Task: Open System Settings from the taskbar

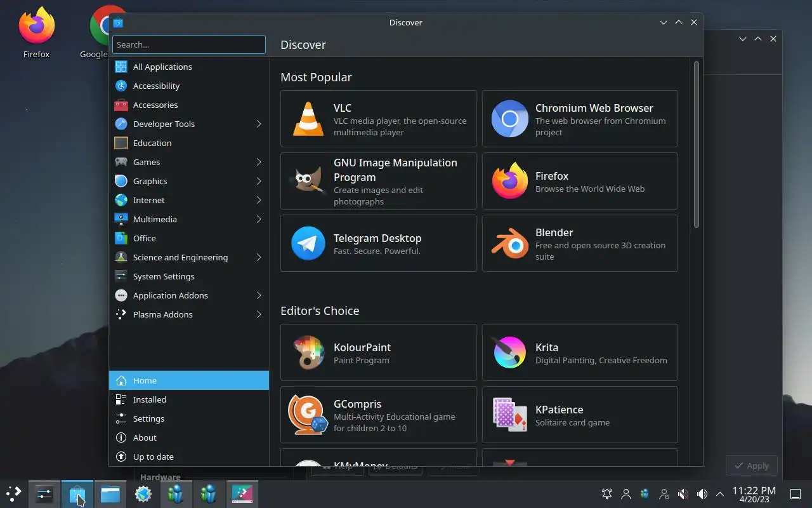Action: 44,493
